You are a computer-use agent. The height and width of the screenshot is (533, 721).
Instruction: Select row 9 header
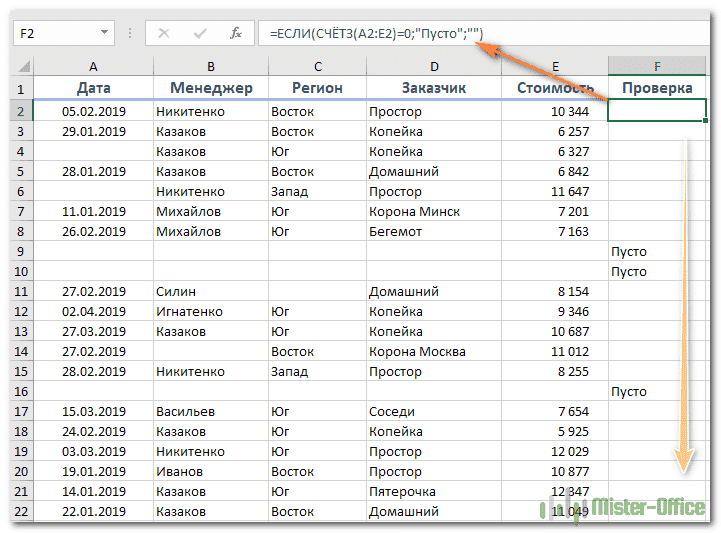pyautogui.click(x=22, y=252)
